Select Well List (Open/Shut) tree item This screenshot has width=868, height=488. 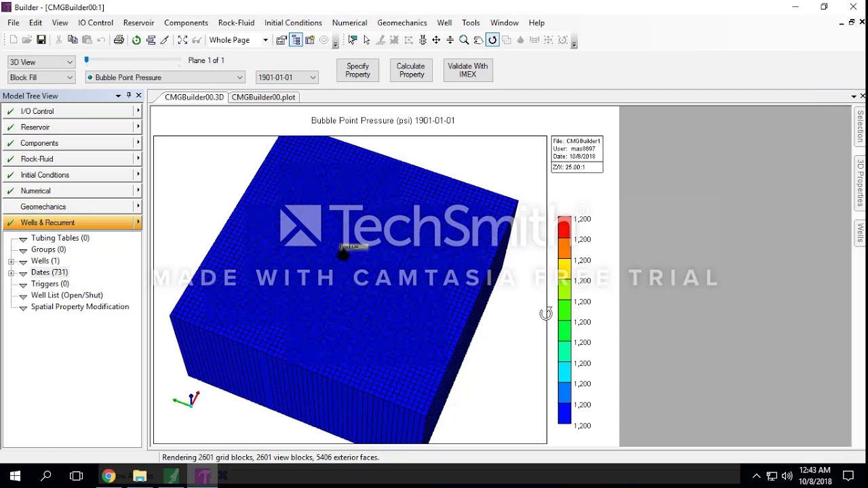click(x=66, y=296)
